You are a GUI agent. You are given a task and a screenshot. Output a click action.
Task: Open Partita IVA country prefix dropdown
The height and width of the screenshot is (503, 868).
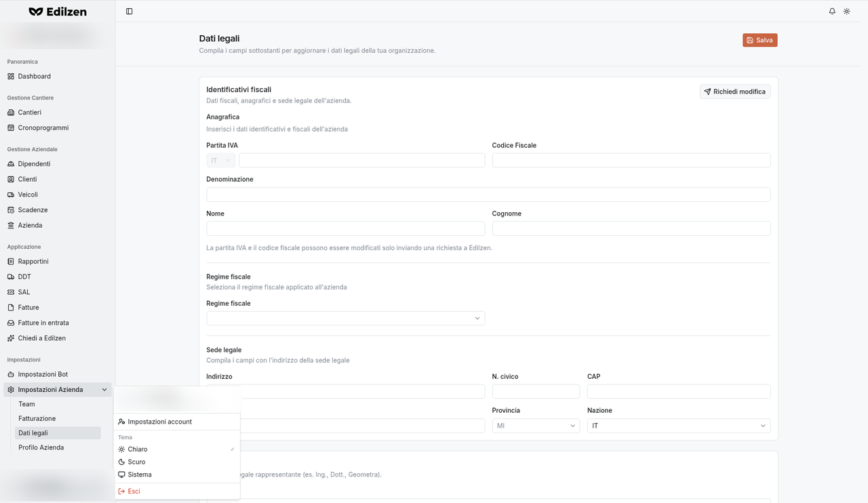220,161
